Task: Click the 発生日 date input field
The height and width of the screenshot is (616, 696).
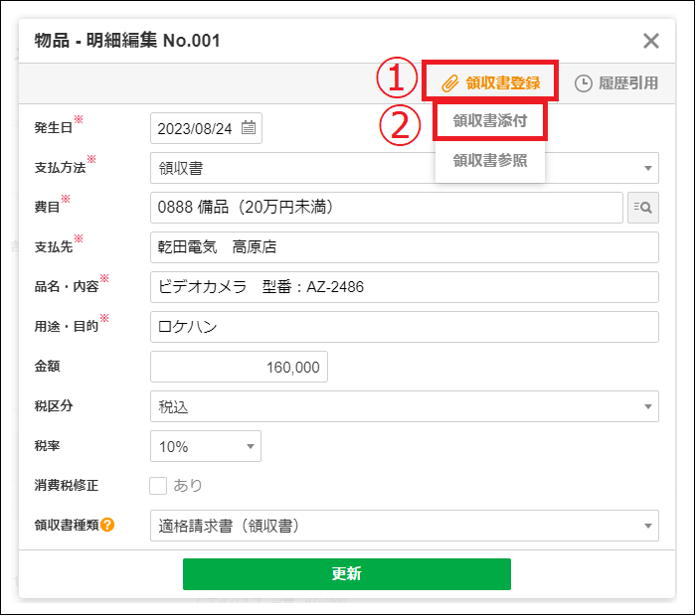Action: pos(197,127)
